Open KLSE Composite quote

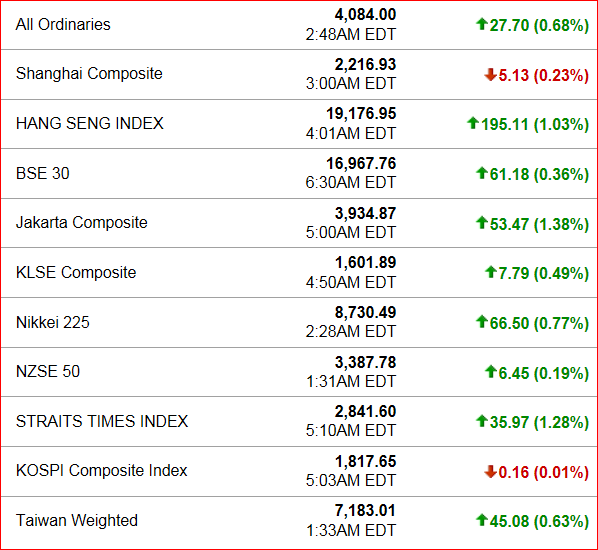tap(76, 272)
